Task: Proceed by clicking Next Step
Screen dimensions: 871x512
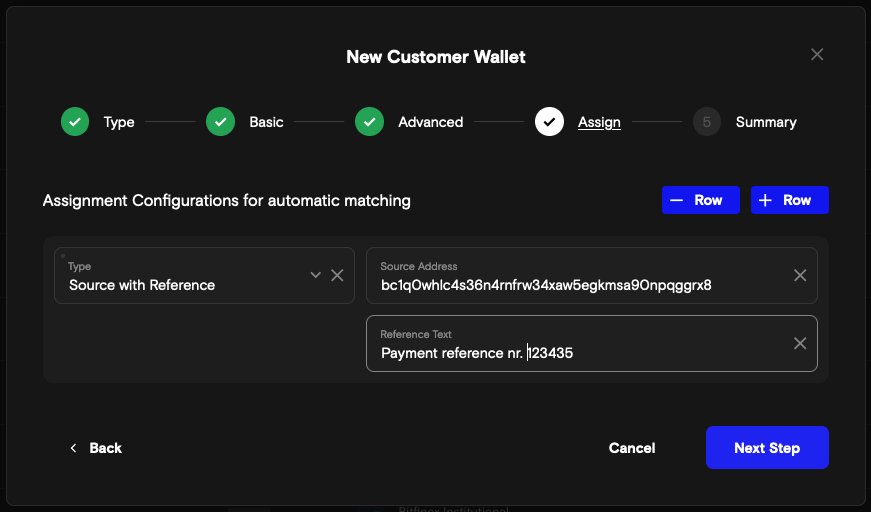Action: (767, 448)
